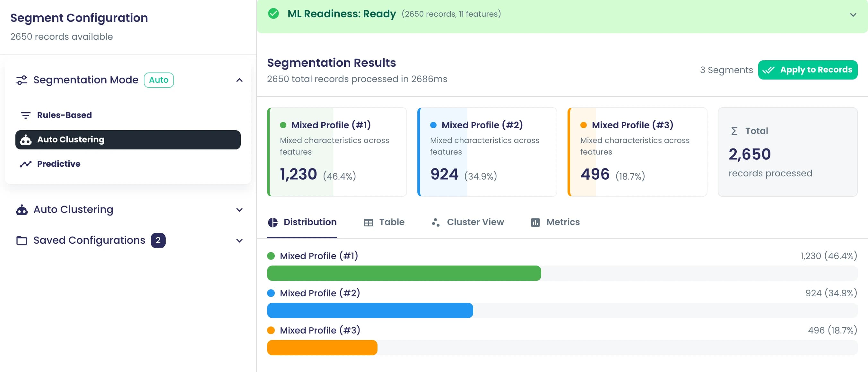Click 'Segmentation Results' heading

[332, 63]
